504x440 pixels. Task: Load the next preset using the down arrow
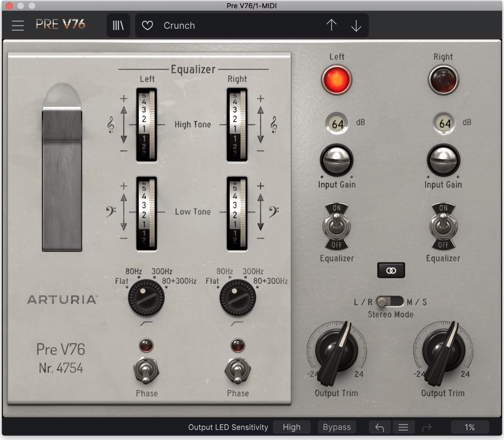pyautogui.click(x=356, y=25)
